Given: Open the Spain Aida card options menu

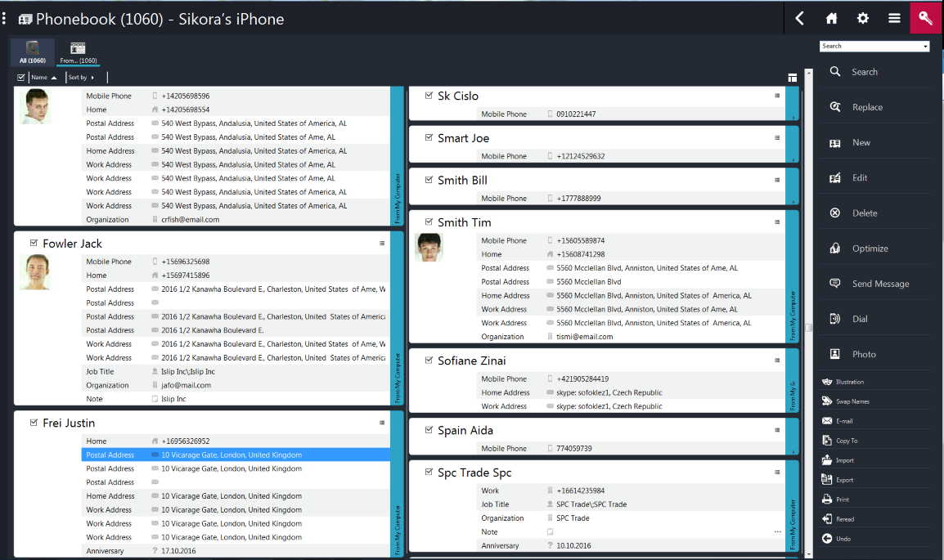Looking at the screenshot, I should (777, 430).
